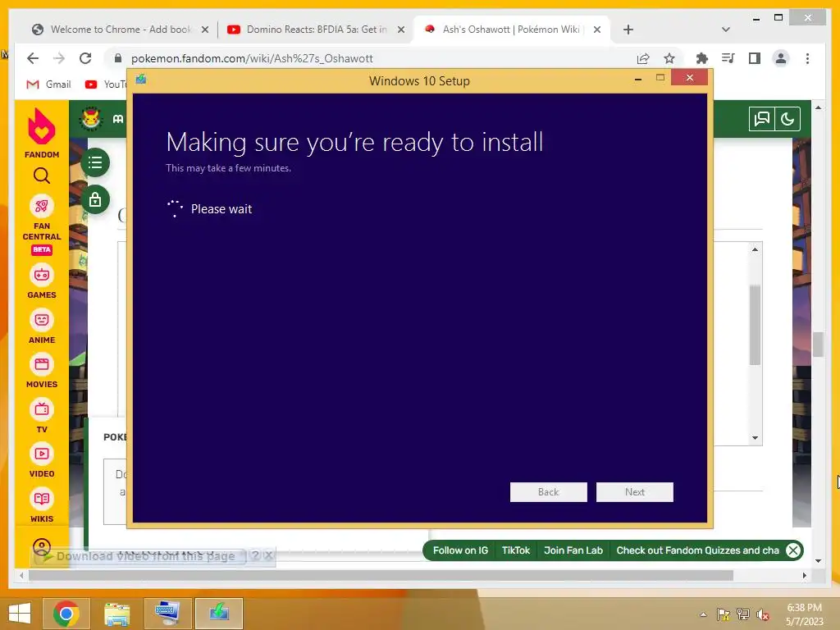This screenshot has height=630, width=840.
Task: Show hidden system tray icons
Action: click(x=703, y=614)
